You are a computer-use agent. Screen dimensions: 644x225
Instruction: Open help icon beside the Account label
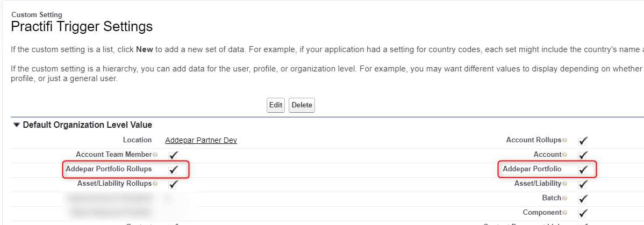(564, 155)
